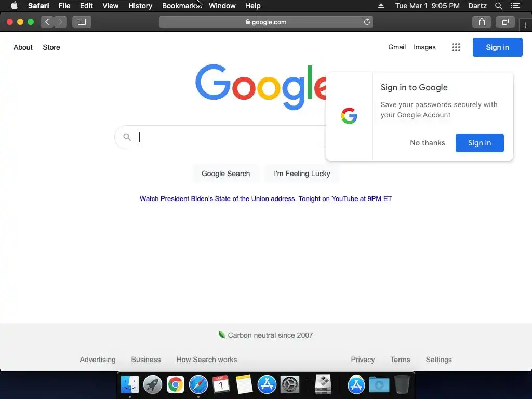This screenshot has width=532, height=399.
Task: Open the Safari menu
Action: pos(38,6)
